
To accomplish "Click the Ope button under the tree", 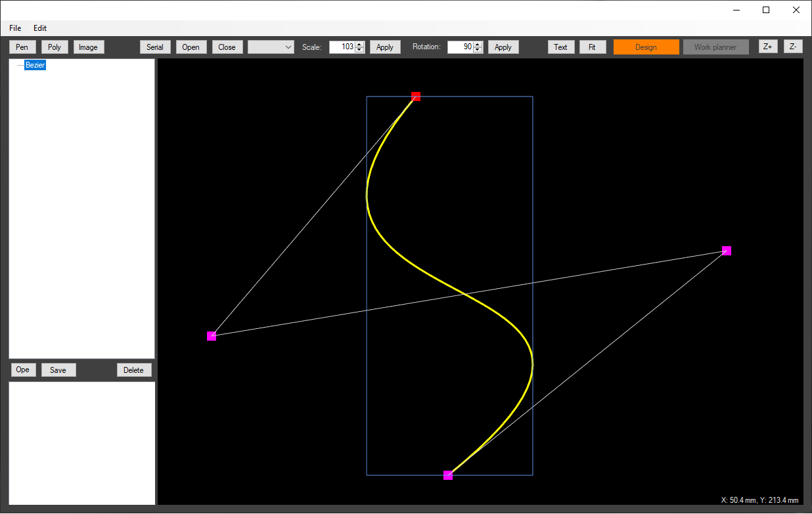I will 23,370.
